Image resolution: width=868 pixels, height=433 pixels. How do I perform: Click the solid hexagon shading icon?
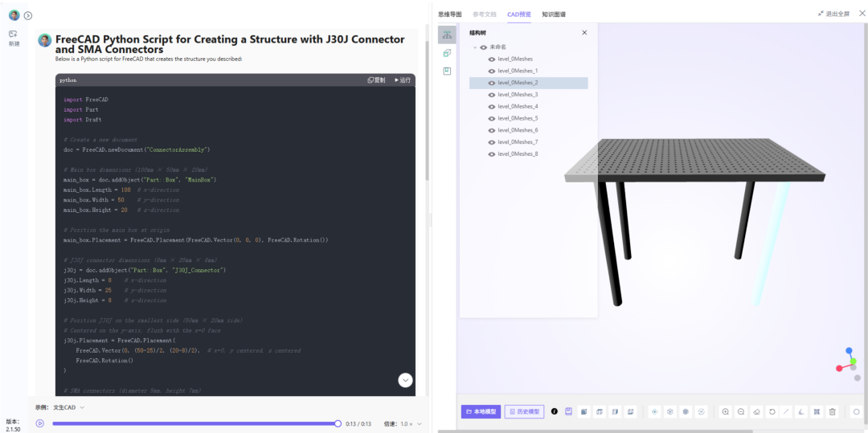point(686,411)
